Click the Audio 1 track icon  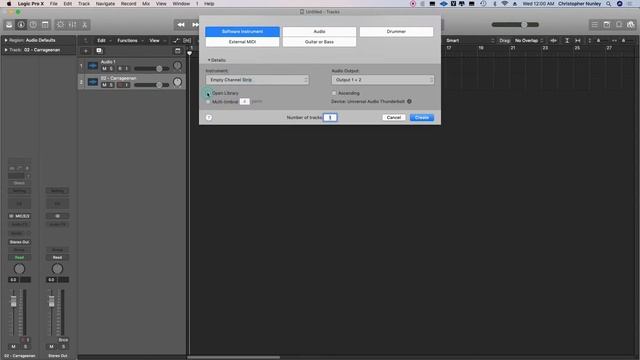pyautogui.click(x=93, y=66)
